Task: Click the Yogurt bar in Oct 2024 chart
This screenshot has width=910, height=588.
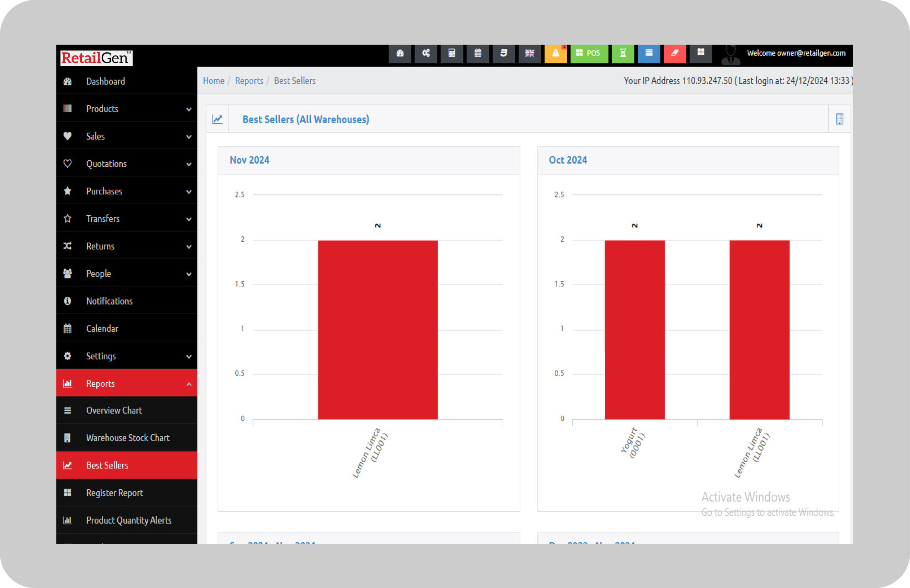Action: (635, 330)
